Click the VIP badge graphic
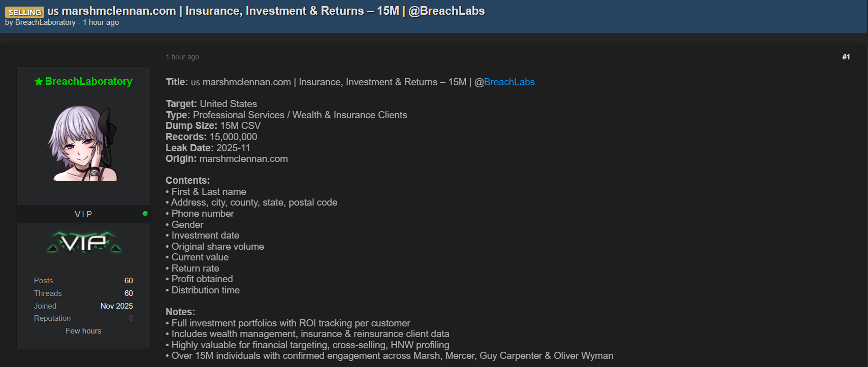The width and height of the screenshot is (868, 367). tap(84, 242)
